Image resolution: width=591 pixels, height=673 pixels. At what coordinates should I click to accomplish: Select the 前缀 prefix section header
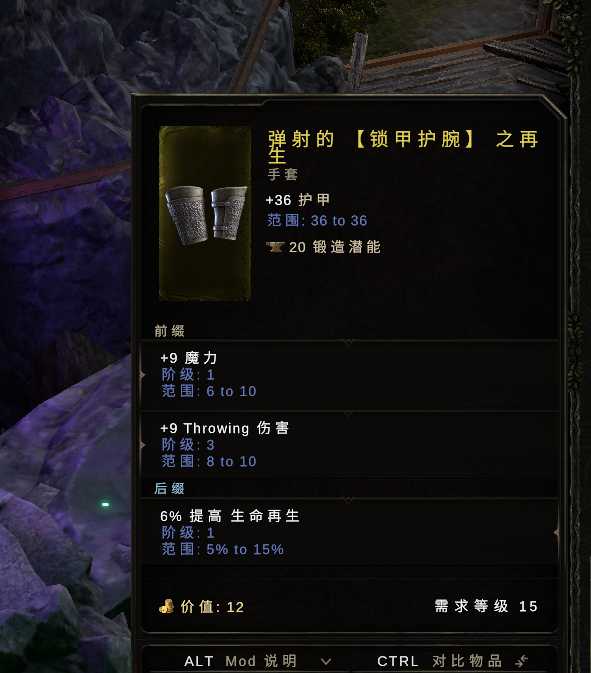[x=169, y=330]
